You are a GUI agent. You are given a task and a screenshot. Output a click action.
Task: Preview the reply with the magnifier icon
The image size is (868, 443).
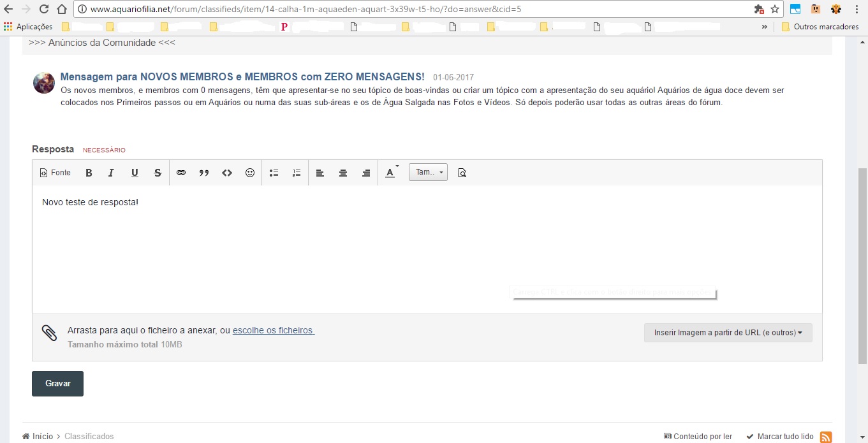[x=462, y=173]
